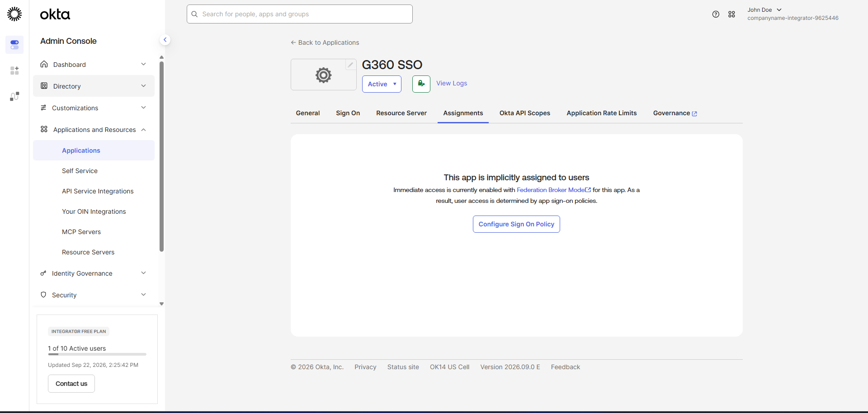Screen dimensions: 868x413
Task: Open the help question mark icon
Action: coord(716,14)
